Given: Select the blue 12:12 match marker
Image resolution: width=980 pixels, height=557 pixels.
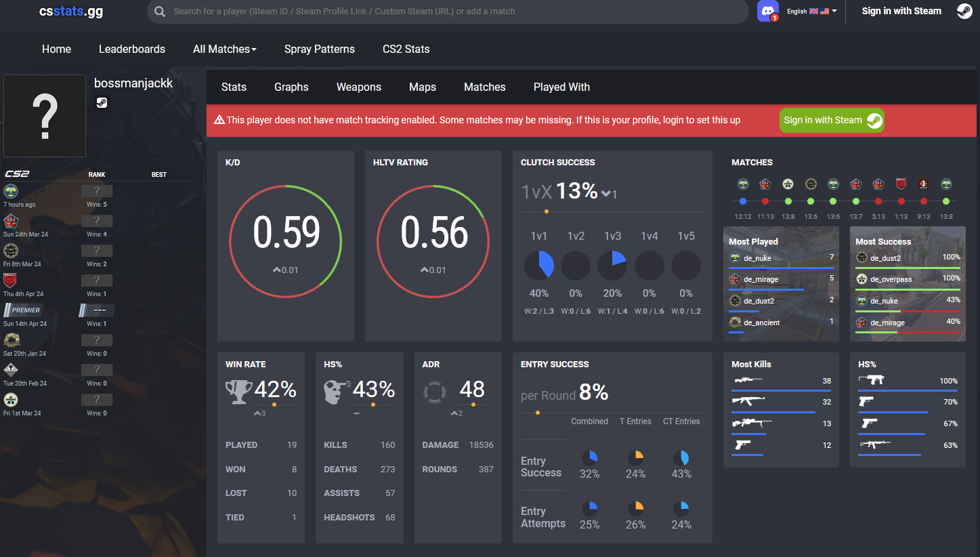Looking at the screenshot, I should (743, 201).
